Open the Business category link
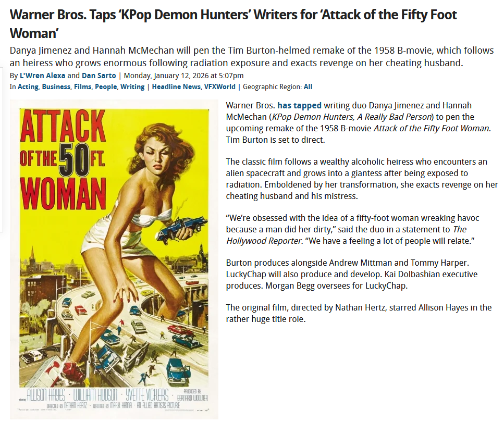This screenshot has width=504, height=422. [56, 87]
